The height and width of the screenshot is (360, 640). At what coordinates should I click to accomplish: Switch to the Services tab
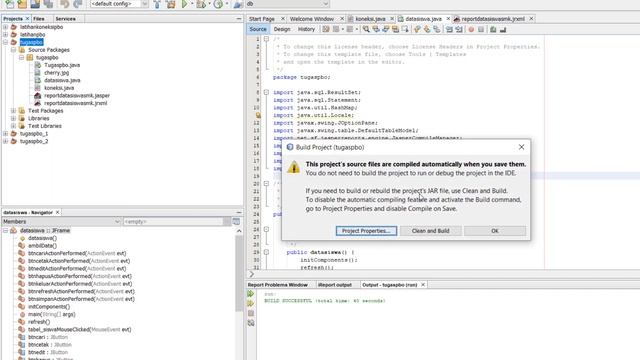[x=65, y=19]
